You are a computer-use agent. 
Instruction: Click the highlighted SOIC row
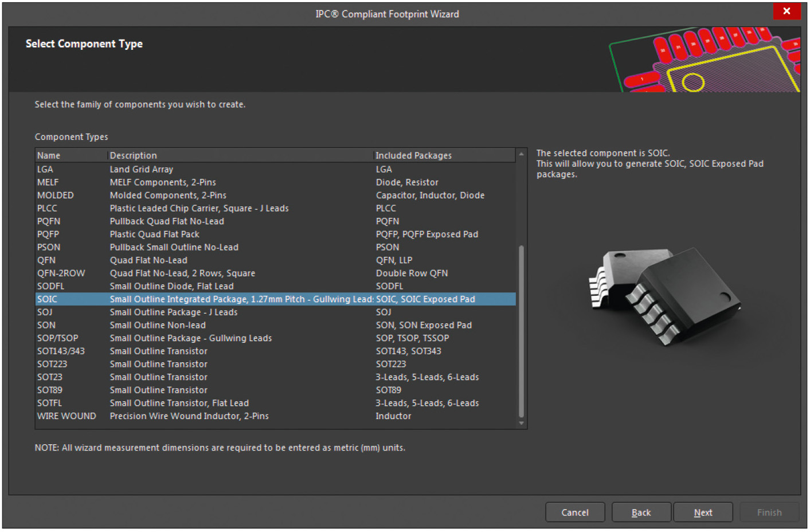275,299
